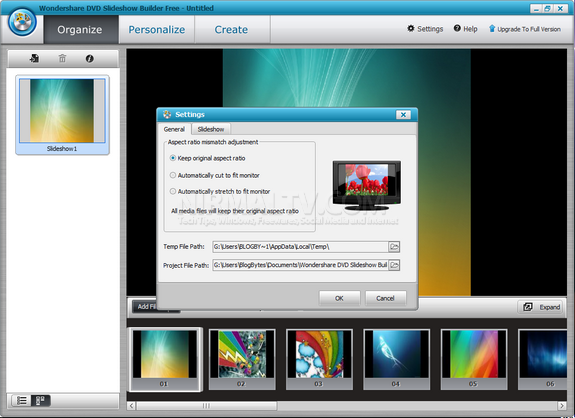This screenshot has height=418, width=575.
Task: Click Cancel in the Settings dialog
Action: coord(385,298)
